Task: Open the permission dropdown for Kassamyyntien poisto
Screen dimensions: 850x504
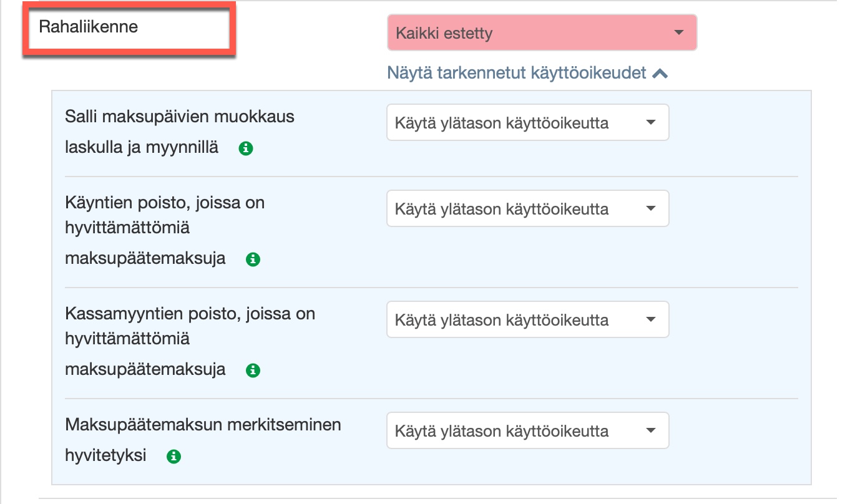Action: point(527,319)
